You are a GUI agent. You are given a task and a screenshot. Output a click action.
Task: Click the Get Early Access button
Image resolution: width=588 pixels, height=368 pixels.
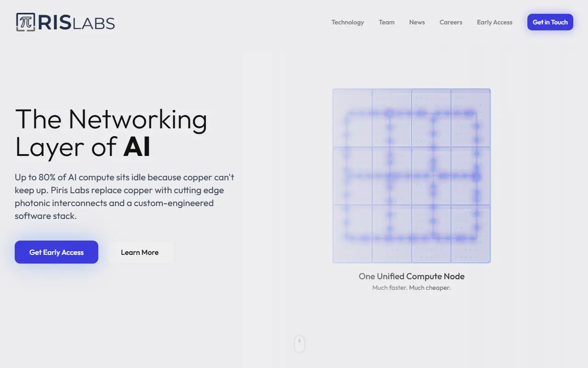(57, 252)
